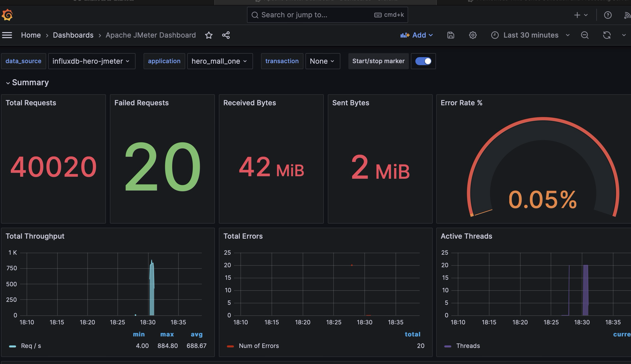This screenshot has height=364, width=631.
Task: Open the plus New menu
Action: 581,15
